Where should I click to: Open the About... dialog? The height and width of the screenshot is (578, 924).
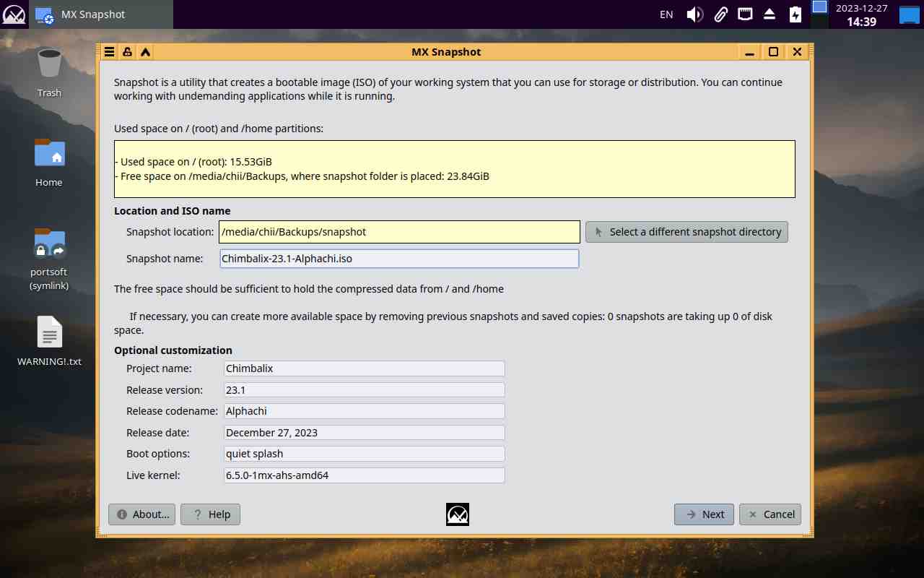[141, 514]
